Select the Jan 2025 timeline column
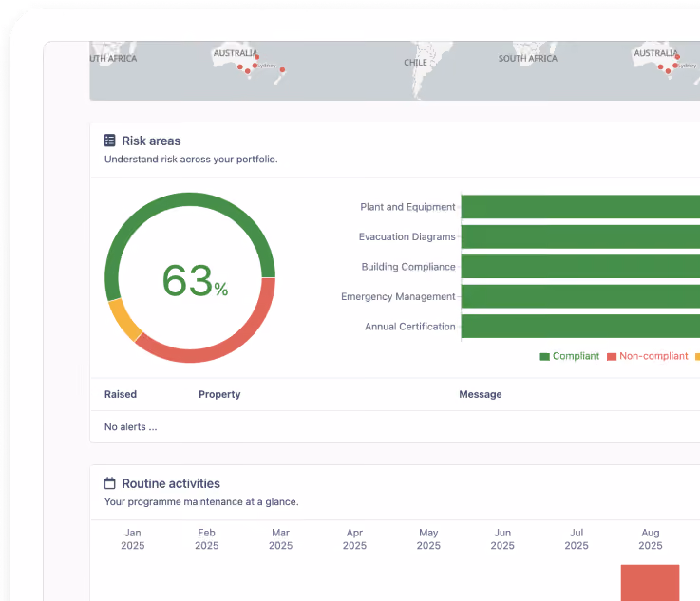700x601 pixels. pos(133,539)
